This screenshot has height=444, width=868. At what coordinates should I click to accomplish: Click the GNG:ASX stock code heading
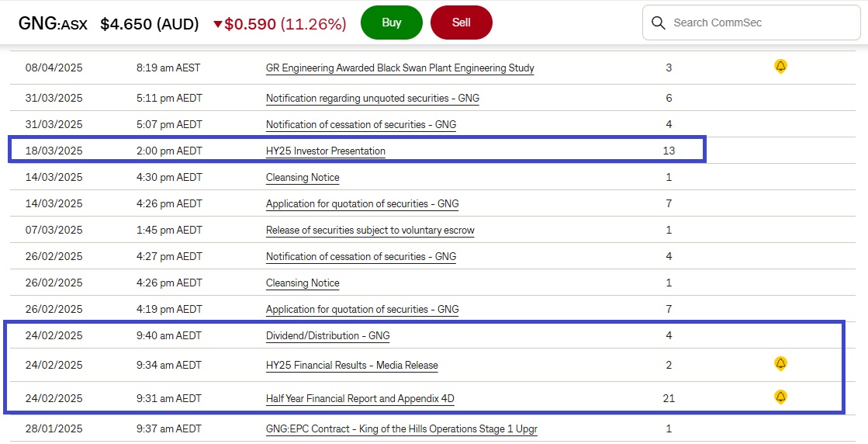click(53, 23)
